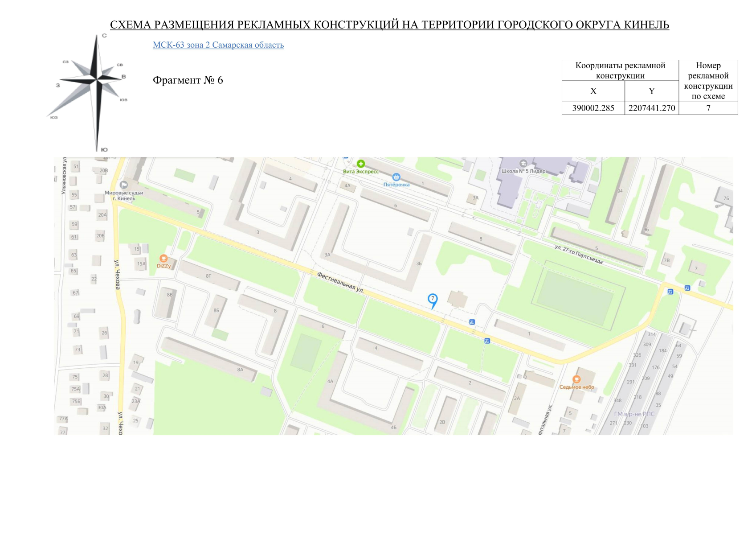Screen dimensions: 756x535
Task: Click the Фестивальная ул. street label
Action: [340, 282]
